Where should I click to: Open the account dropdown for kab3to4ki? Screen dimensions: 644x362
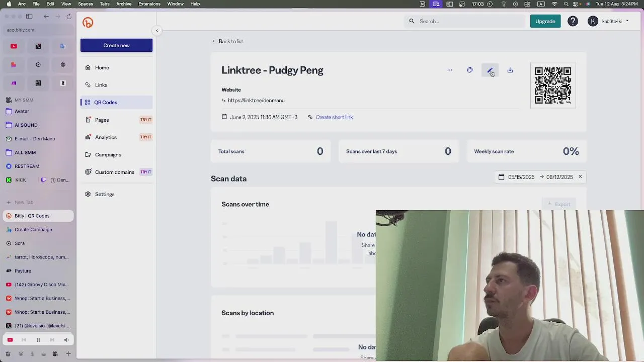609,21
